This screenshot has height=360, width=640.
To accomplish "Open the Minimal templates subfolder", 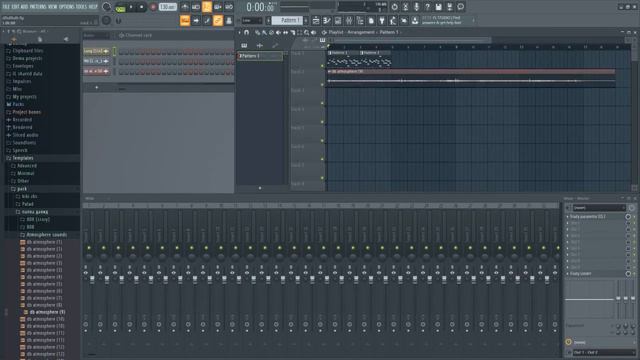I will pos(25,173).
